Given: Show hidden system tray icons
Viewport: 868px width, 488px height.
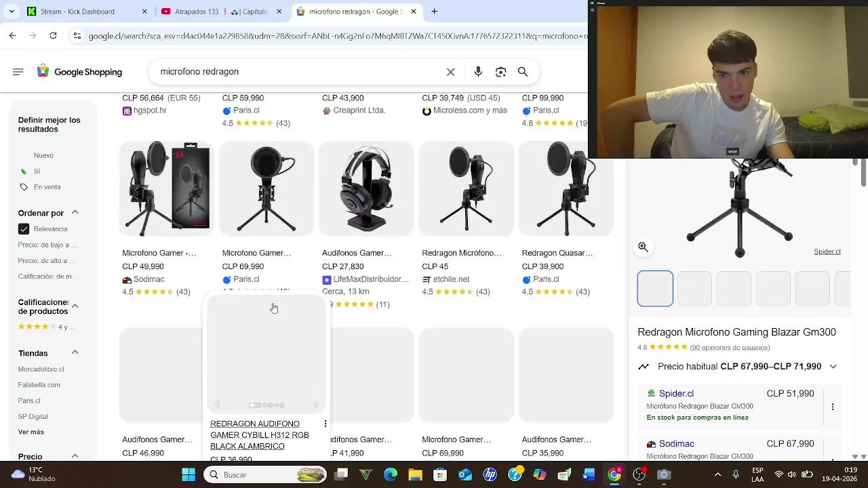Looking at the screenshot, I should 717,474.
